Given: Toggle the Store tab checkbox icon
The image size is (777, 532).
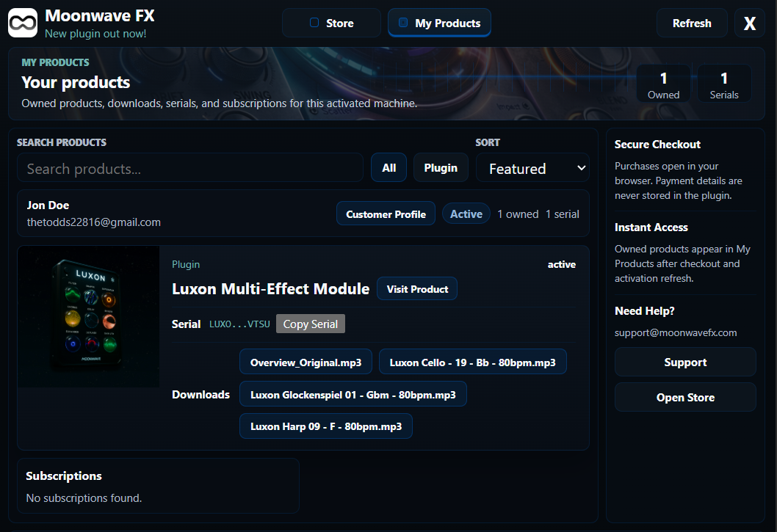Looking at the screenshot, I should [314, 22].
